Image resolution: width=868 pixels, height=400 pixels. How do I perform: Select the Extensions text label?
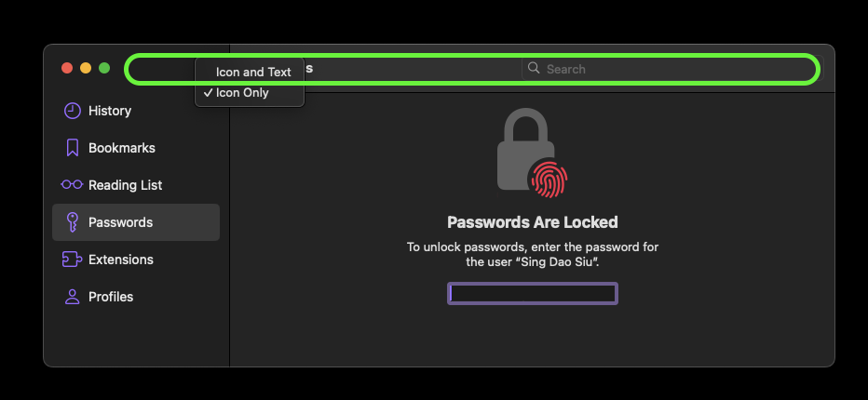click(121, 260)
